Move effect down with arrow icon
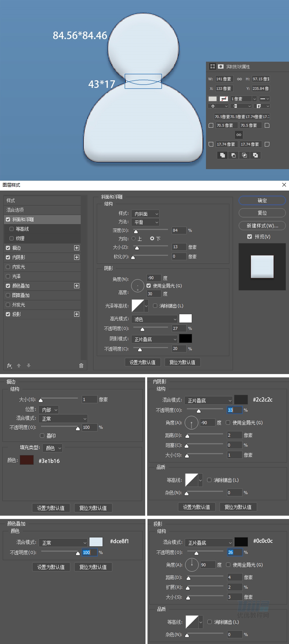The width and height of the screenshot is (289, 644). tap(29, 365)
